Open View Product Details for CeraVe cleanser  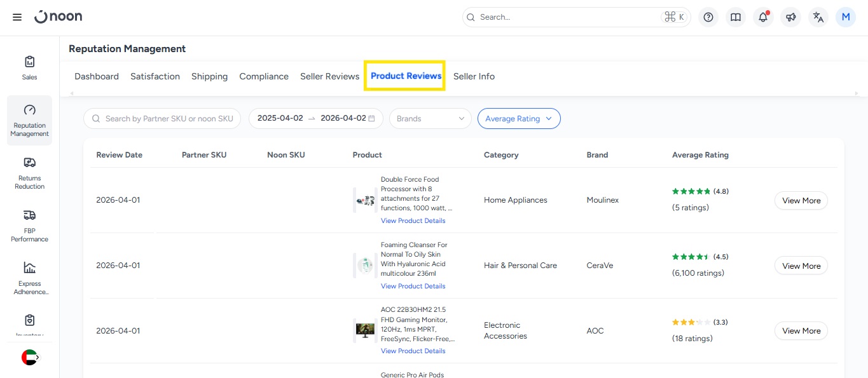(x=413, y=286)
